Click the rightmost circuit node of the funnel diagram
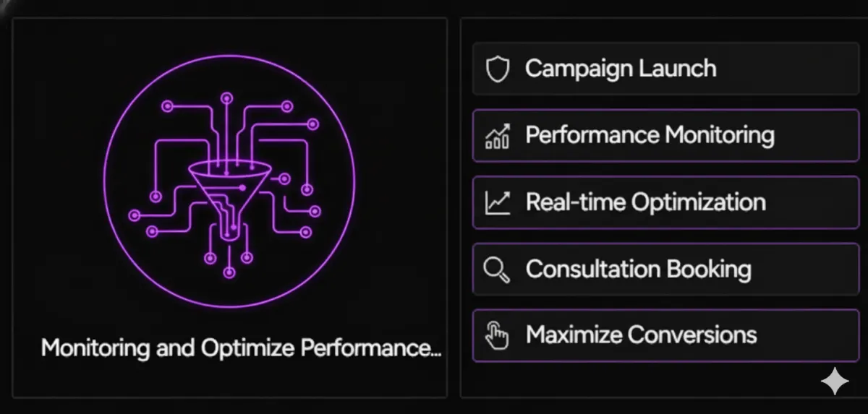868x414 pixels. click(x=315, y=211)
